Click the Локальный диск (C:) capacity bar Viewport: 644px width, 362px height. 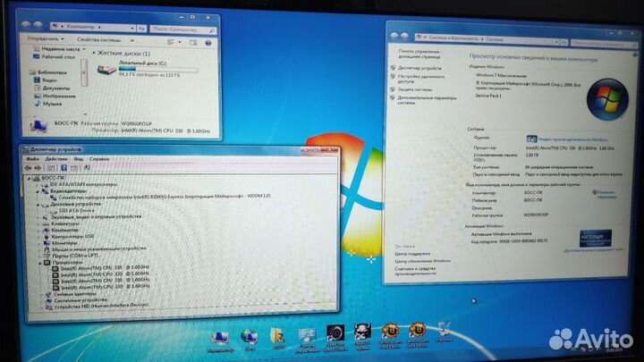[x=158, y=70]
